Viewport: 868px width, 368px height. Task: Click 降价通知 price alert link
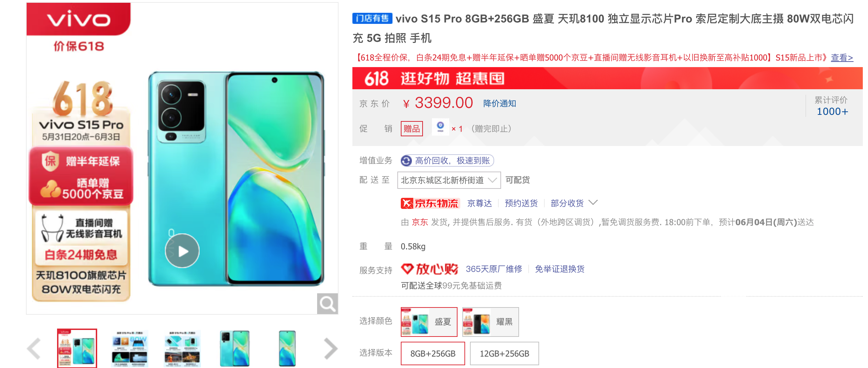coord(500,103)
